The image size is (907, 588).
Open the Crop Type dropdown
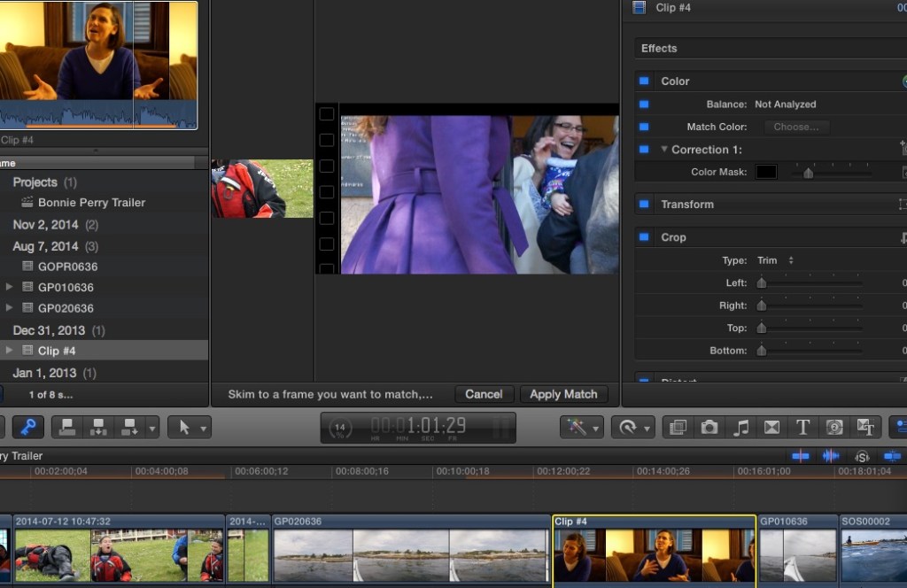(x=775, y=260)
